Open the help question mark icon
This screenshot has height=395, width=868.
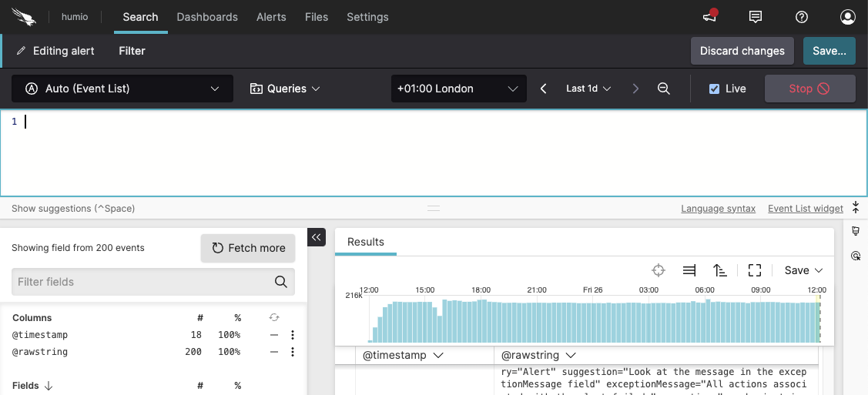(802, 17)
